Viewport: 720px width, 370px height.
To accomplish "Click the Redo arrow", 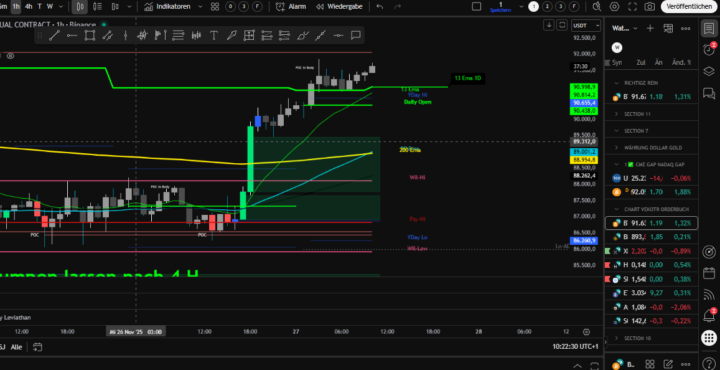I will (398, 6).
